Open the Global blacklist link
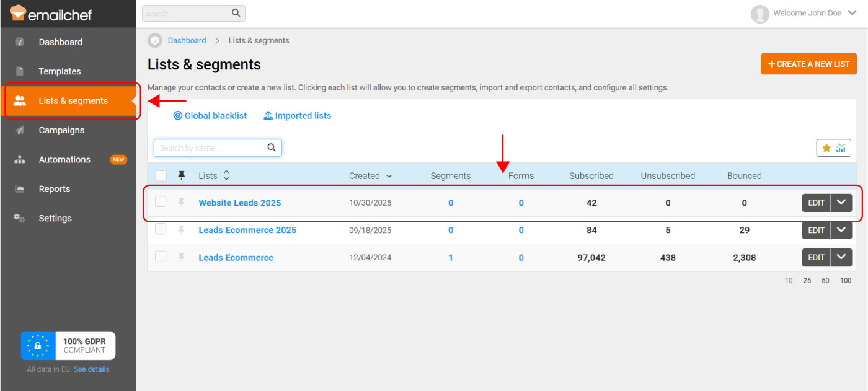Viewport: 868px width, 391px height. [x=210, y=116]
